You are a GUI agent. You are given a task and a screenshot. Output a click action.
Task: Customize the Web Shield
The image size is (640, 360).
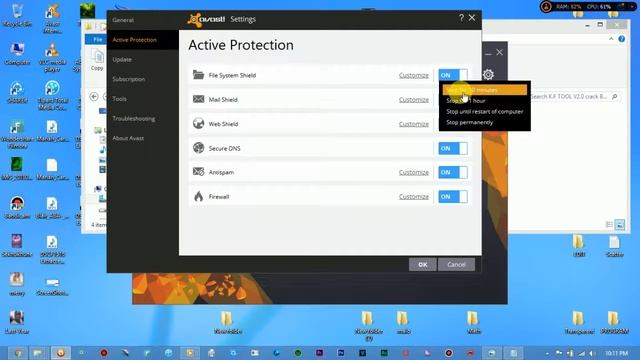pos(413,124)
